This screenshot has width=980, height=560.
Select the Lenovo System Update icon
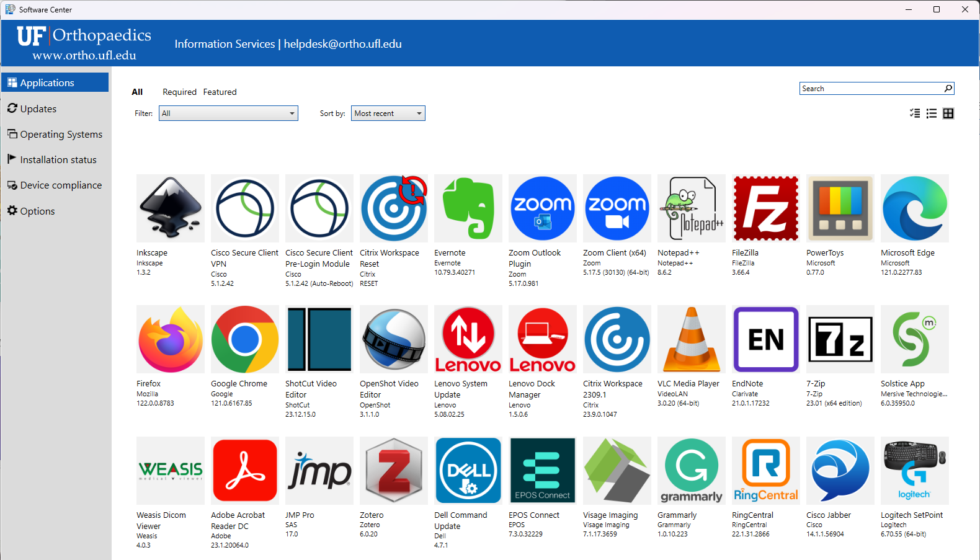[468, 339]
